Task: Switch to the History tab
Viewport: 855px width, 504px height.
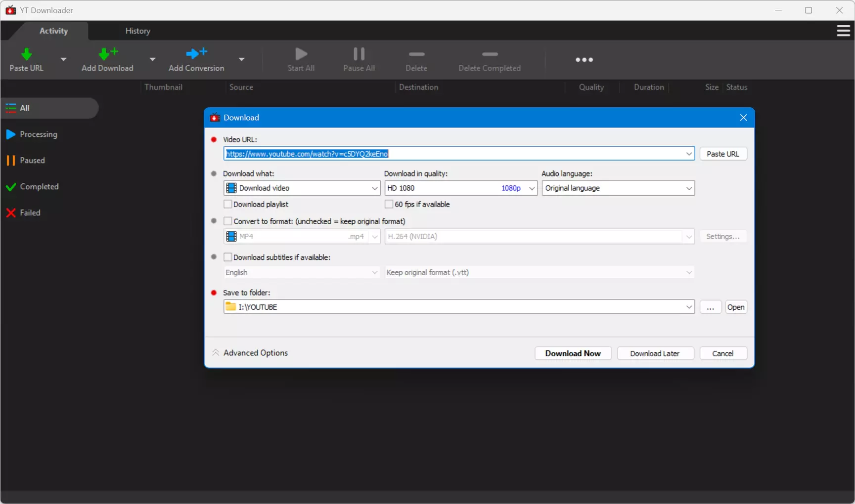Action: pyautogui.click(x=138, y=31)
